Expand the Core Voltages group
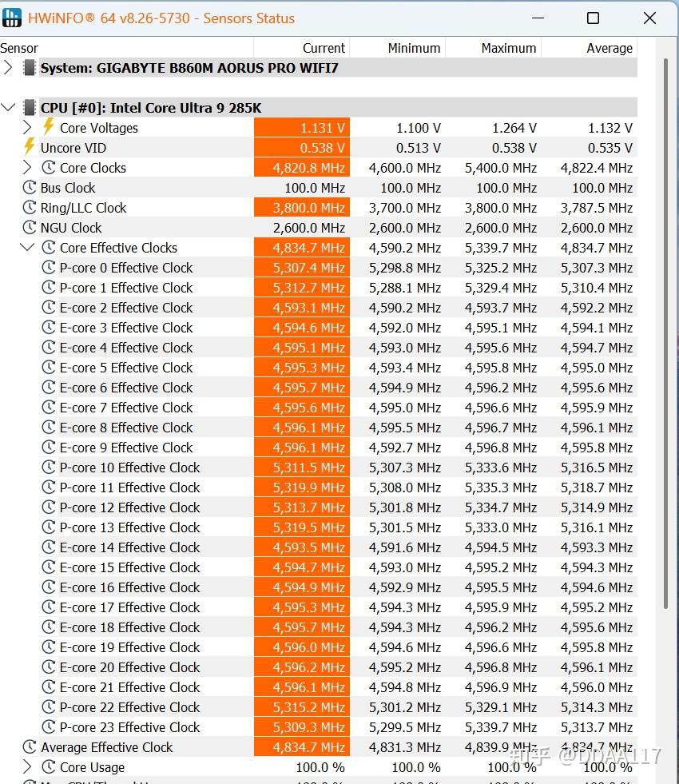This screenshot has height=784, width=679. (x=27, y=128)
